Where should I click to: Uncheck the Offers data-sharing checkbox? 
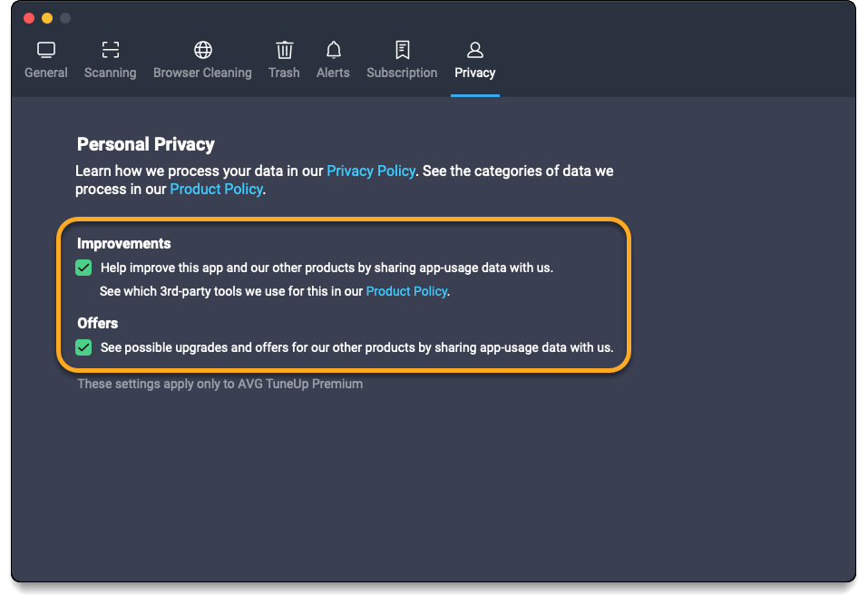click(83, 347)
